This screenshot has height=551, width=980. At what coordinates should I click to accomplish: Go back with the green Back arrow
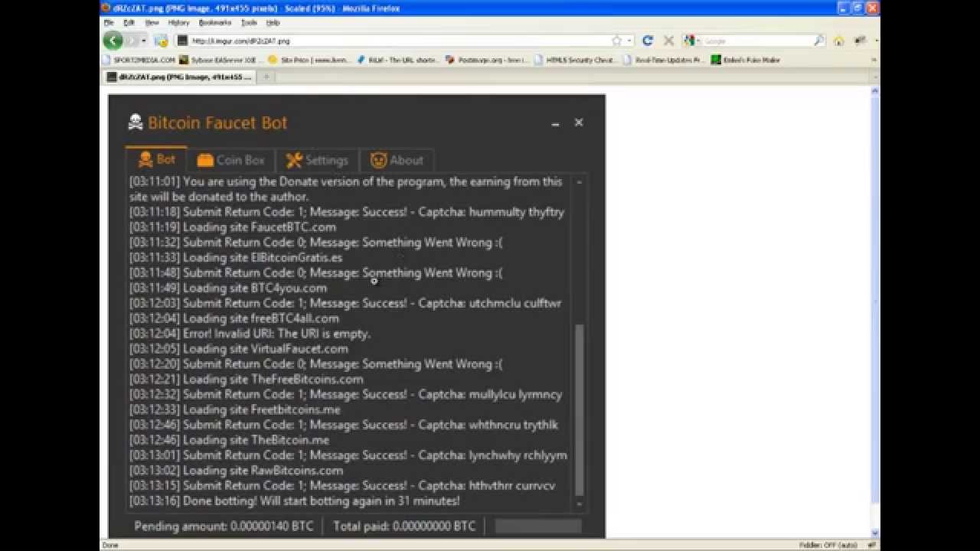click(x=113, y=41)
